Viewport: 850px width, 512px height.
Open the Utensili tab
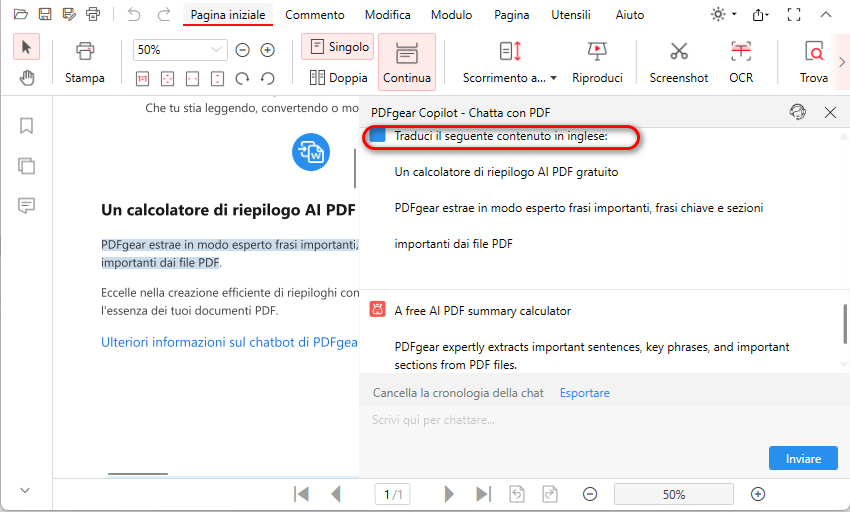pyautogui.click(x=571, y=15)
